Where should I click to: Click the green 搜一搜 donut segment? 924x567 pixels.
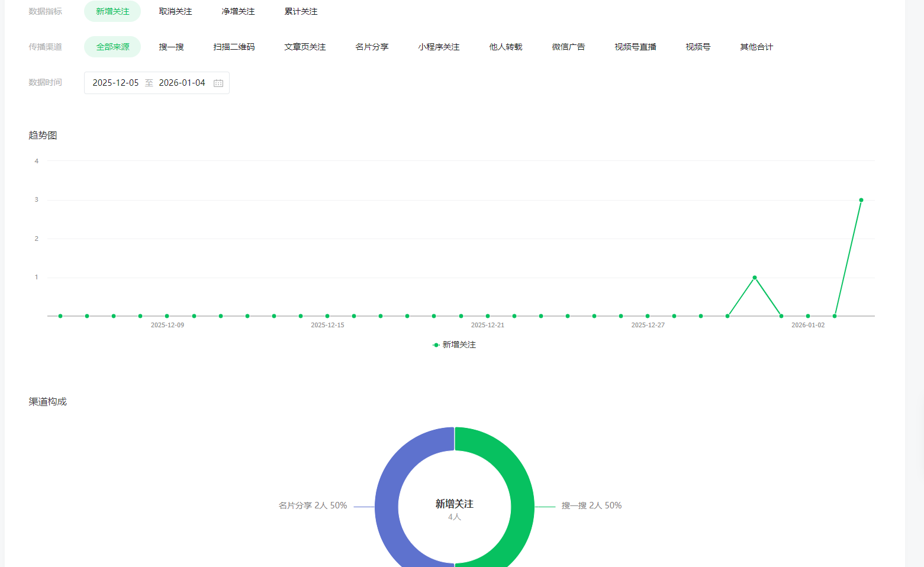(x=521, y=491)
